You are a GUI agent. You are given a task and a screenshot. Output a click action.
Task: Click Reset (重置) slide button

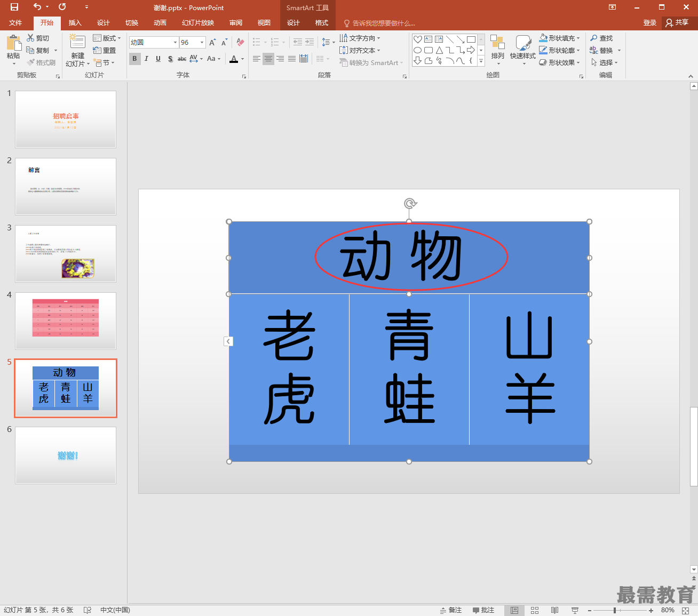(105, 50)
